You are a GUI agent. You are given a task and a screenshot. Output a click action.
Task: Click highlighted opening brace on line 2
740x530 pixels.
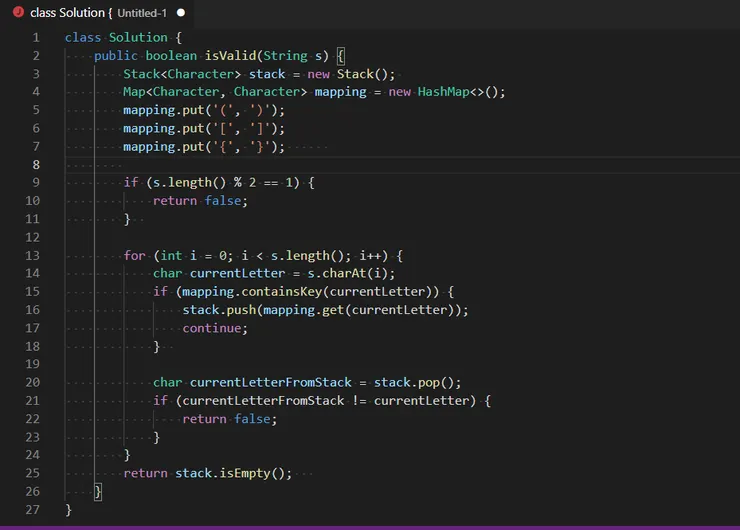(340, 56)
